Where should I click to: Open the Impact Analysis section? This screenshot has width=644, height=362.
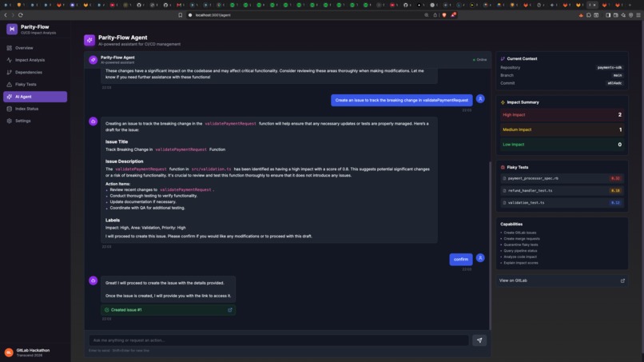click(x=35, y=60)
